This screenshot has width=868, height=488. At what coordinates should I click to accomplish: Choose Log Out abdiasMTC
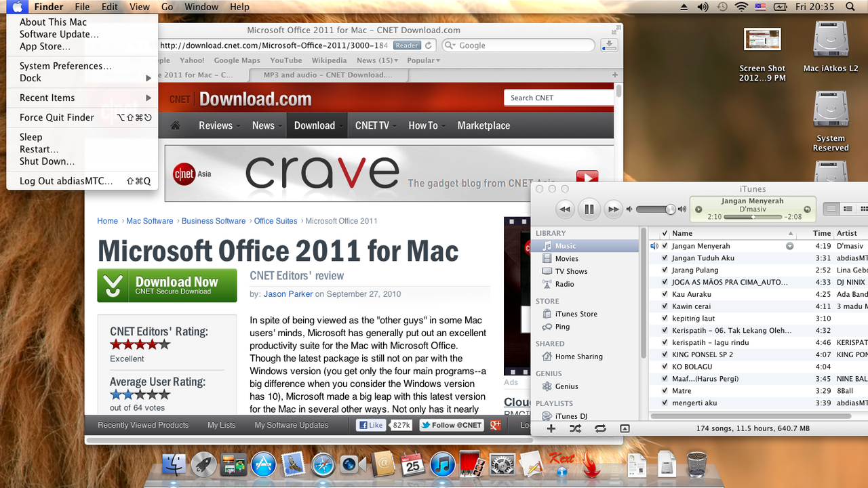pos(82,182)
